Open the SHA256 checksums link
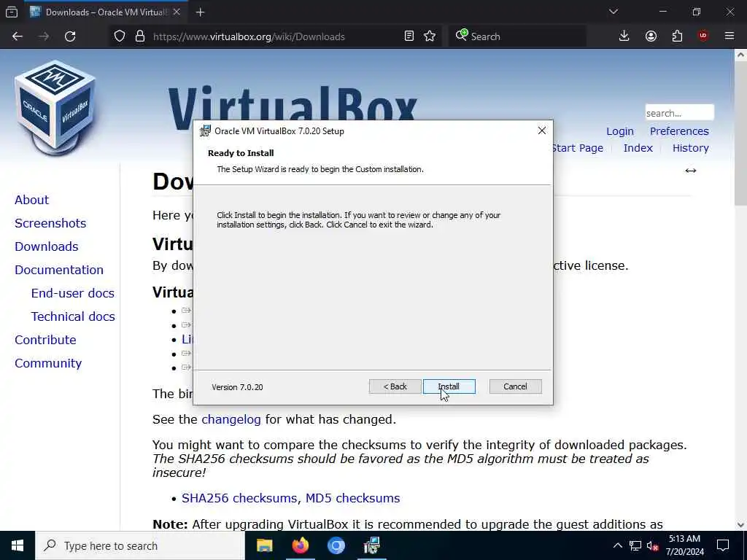The height and width of the screenshot is (560, 747). click(241, 498)
